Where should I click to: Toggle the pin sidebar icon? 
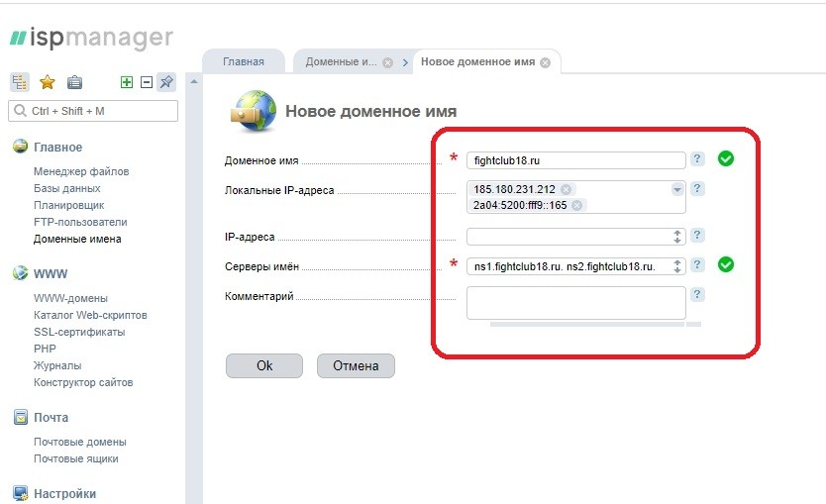[x=166, y=82]
